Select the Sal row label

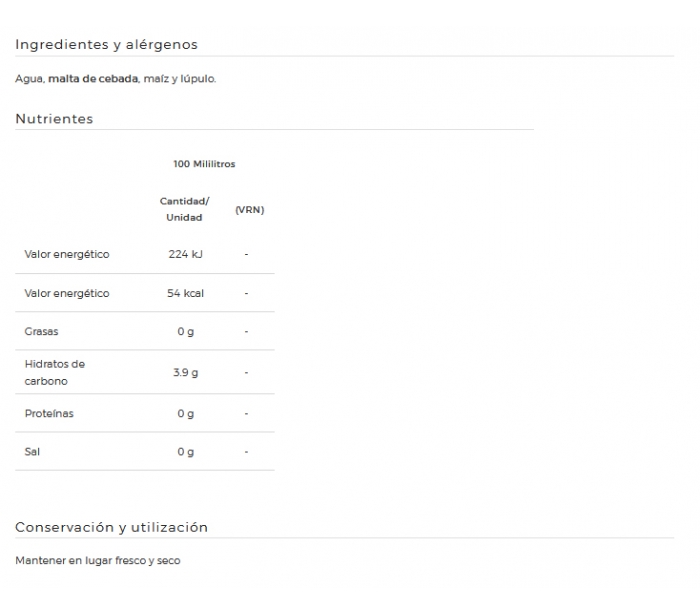32,451
